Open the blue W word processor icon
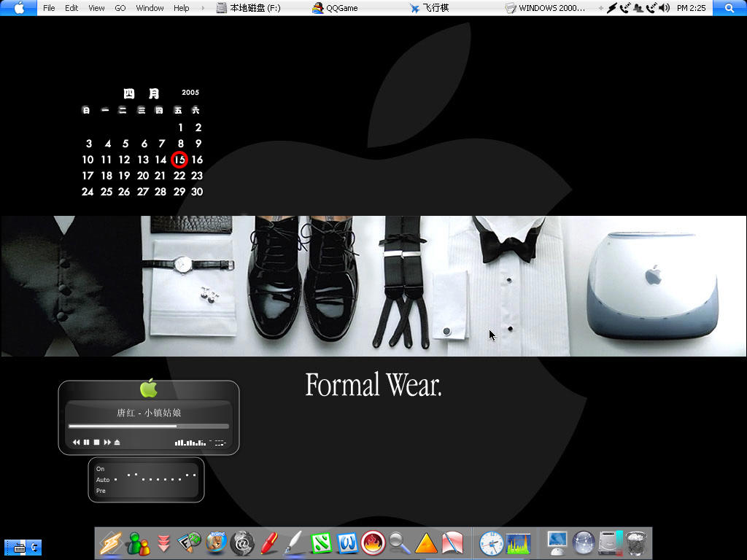This screenshot has width=747, height=560. [347, 542]
